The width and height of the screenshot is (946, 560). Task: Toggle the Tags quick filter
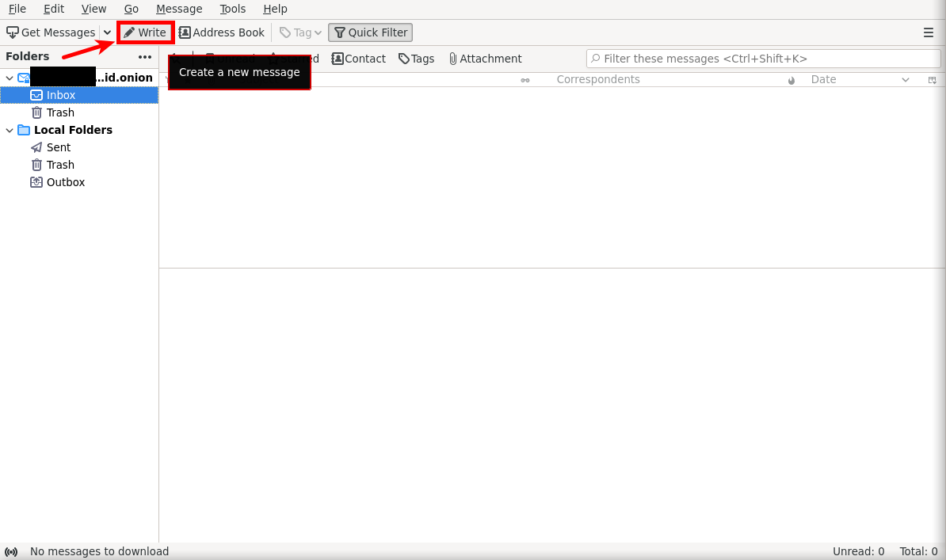click(x=416, y=59)
